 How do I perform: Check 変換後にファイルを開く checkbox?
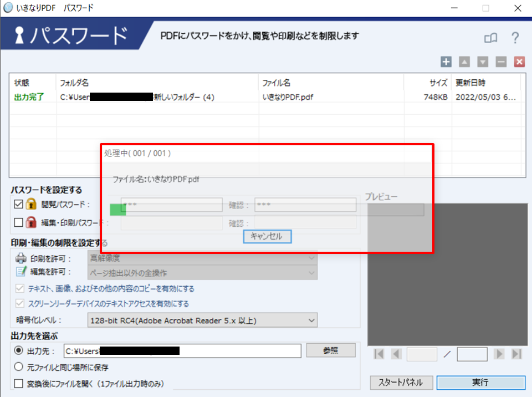click(19, 384)
